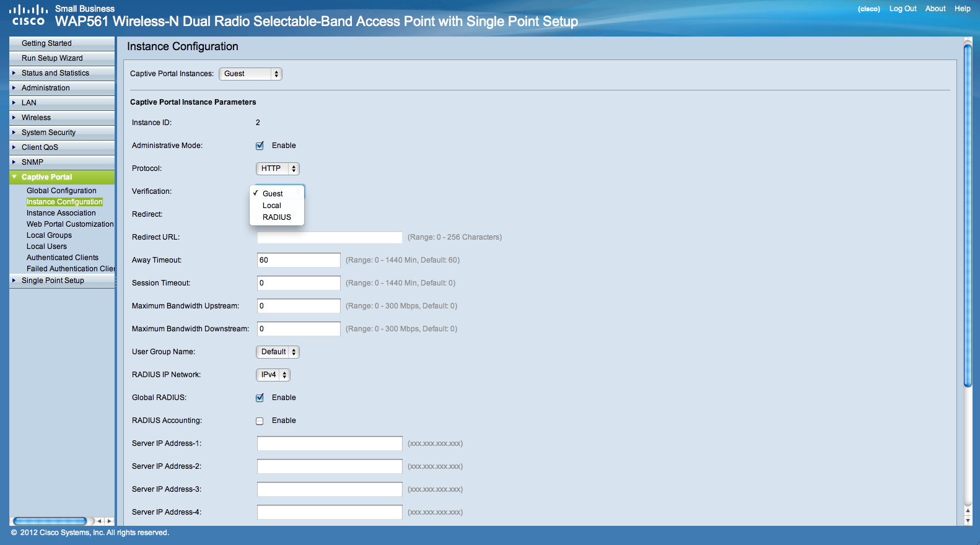
Task: Open RADIUS IP Network dropdown
Action: (x=273, y=375)
